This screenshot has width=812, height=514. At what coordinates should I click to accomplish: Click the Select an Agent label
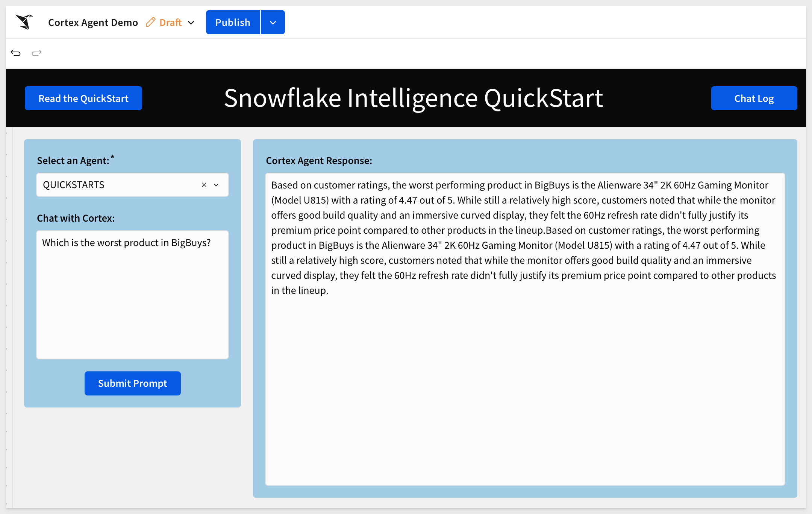(73, 161)
